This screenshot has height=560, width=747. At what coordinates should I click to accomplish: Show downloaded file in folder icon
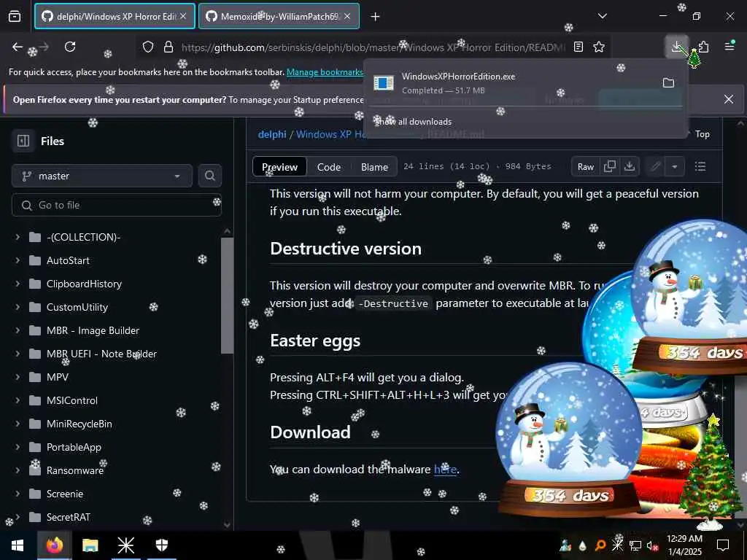[x=668, y=83]
